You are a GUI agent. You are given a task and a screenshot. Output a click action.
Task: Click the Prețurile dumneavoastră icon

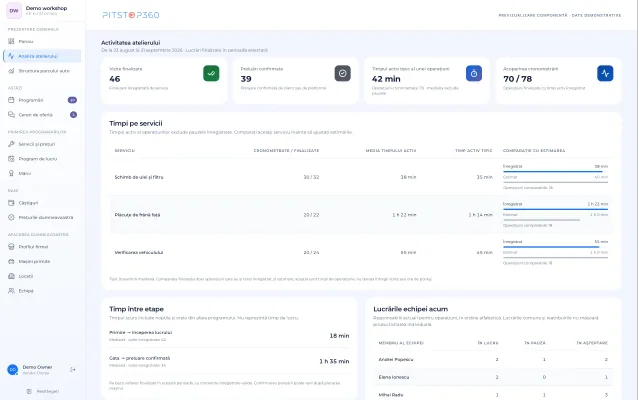point(11,218)
